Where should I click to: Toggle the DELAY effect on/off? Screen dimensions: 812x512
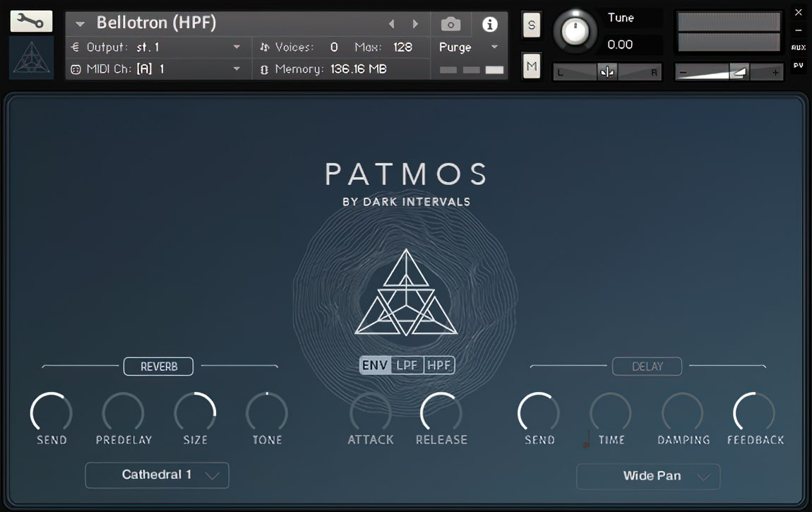(x=647, y=367)
